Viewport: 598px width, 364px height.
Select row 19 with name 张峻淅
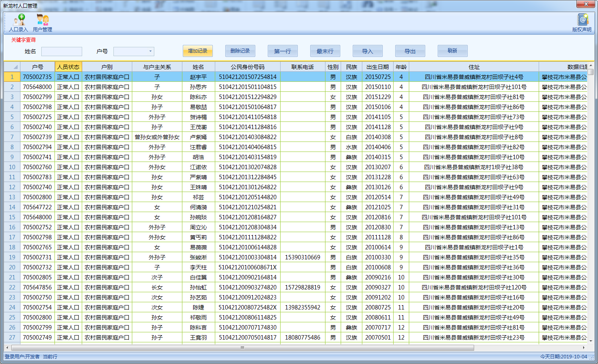point(198,257)
